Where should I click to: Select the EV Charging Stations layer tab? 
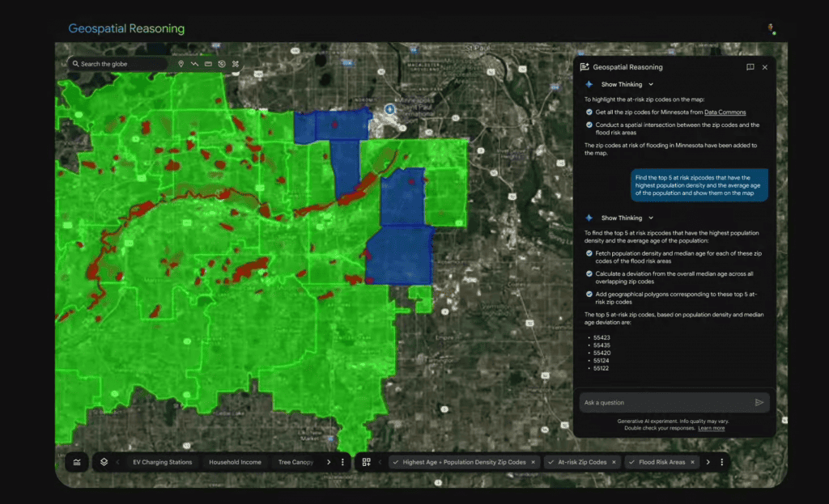[163, 462]
